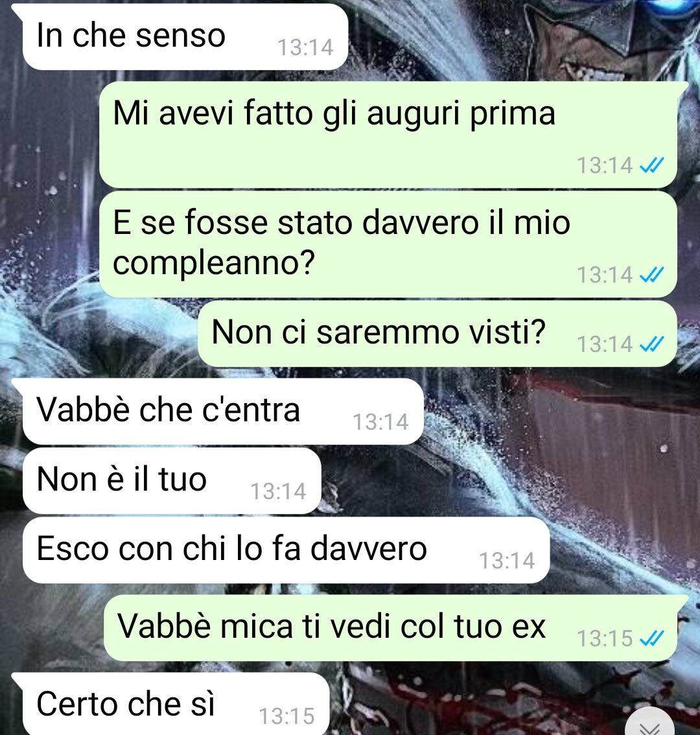
Task: Click the 13:14 timestamp on 'In che senso'
Action: coord(305,47)
